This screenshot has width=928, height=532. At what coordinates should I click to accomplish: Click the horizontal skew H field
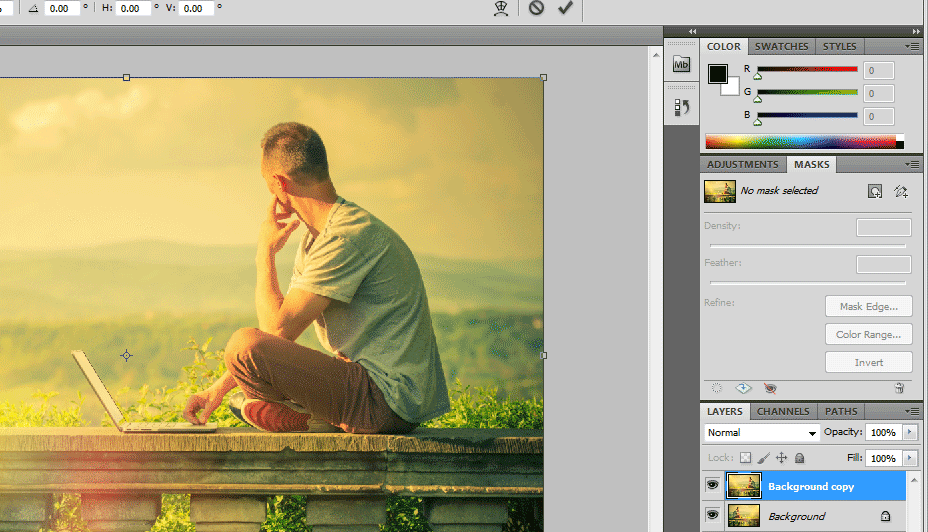[x=133, y=8]
